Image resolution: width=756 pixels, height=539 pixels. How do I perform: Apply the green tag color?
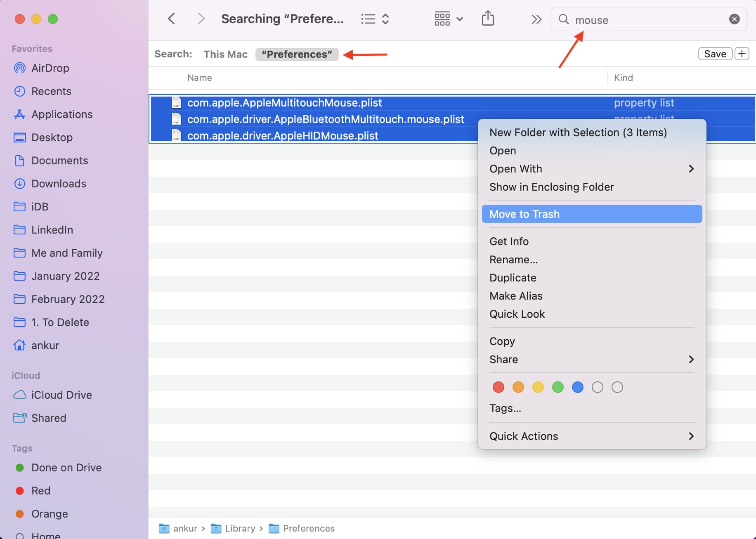coord(558,387)
